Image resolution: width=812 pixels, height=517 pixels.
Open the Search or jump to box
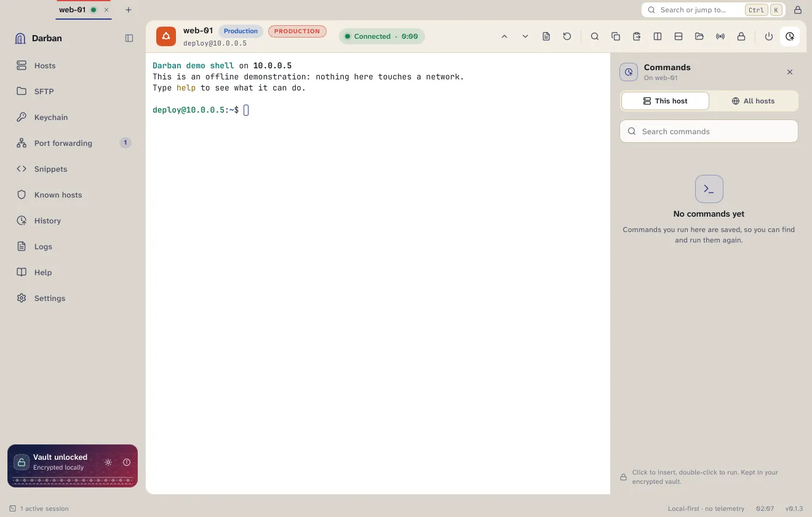coord(713,10)
